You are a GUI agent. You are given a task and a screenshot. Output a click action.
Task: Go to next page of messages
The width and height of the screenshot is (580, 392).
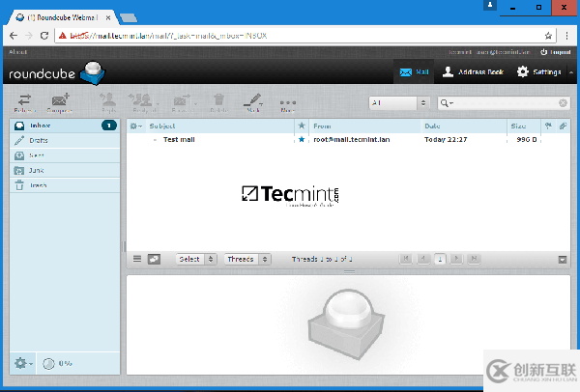click(x=456, y=259)
